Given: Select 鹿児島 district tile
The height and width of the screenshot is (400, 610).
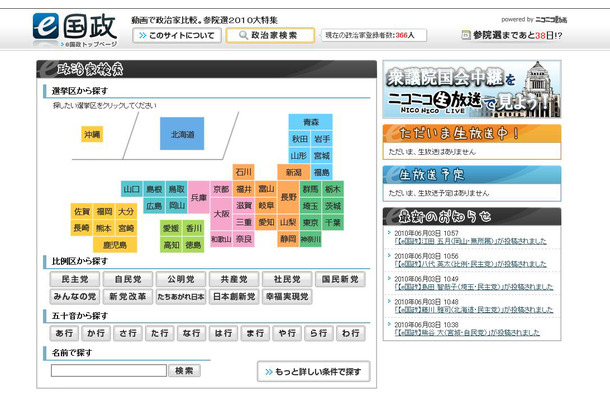Looking at the screenshot, I should [115, 245].
